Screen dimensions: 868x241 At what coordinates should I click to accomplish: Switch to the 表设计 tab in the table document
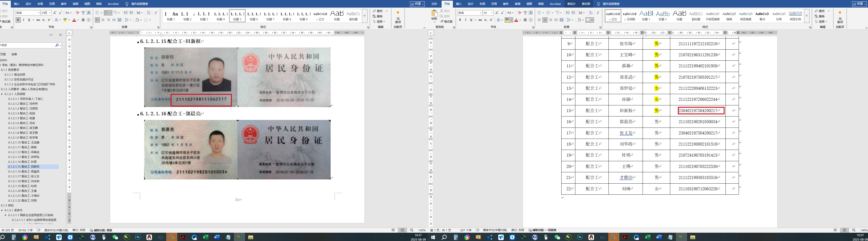pos(571,4)
